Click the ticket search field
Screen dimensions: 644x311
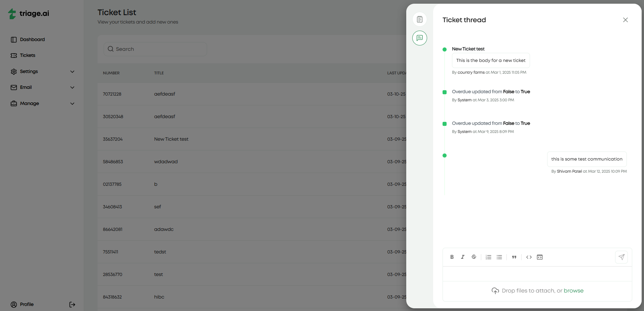click(x=155, y=49)
